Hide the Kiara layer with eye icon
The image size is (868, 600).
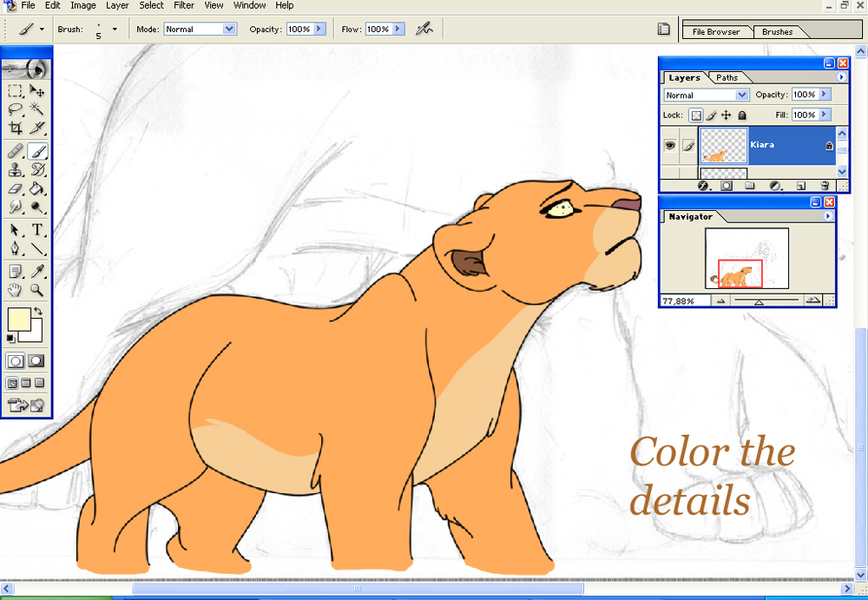(670, 145)
